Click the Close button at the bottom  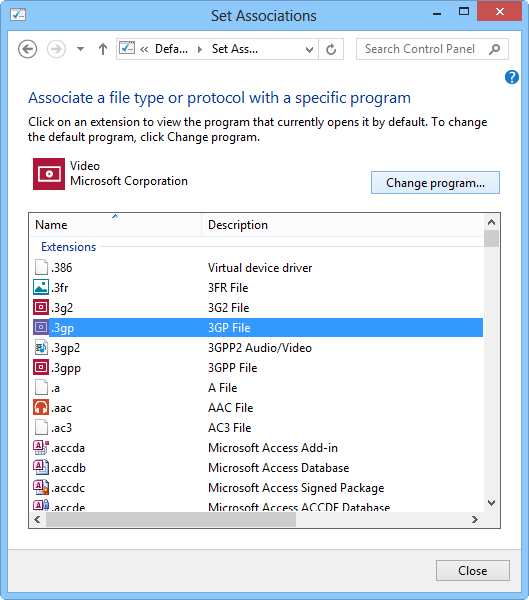472,571
